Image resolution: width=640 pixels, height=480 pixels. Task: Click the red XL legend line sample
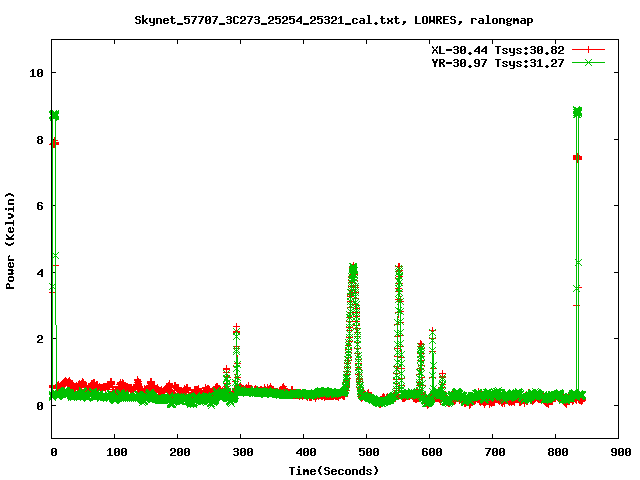[588, 50]
